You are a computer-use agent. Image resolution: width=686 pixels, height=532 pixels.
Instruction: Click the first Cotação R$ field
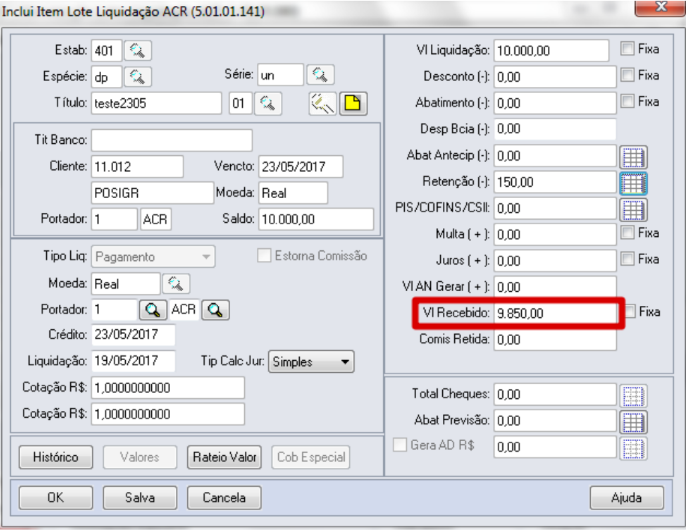pyautogui.click(x=168, y=388)
